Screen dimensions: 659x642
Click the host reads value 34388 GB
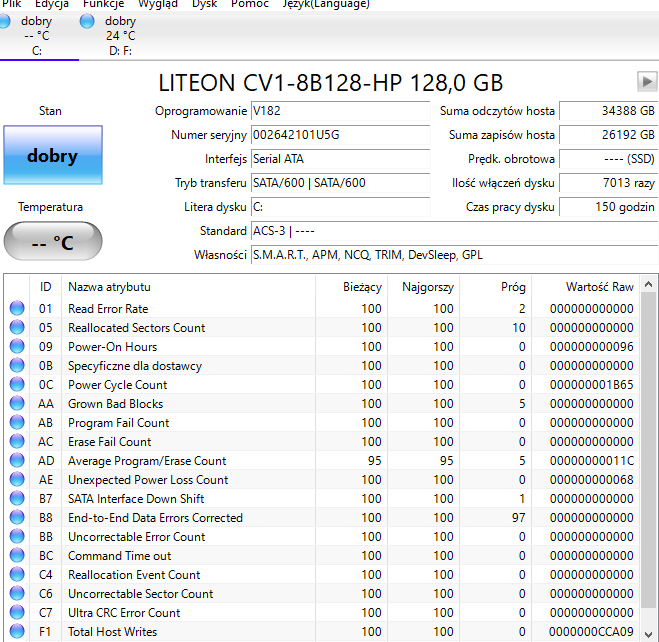point(609,111)
